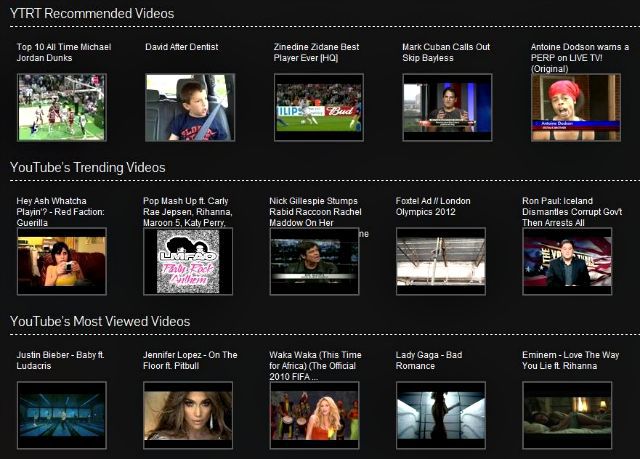Click the 'Top 10 All Time Michael Jordan Dunks' title
This screenshot has height=459, width=640.
point(64,52)
